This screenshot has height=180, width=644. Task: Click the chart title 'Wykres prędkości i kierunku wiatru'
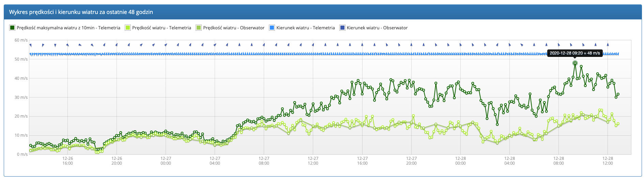point(81,12)
